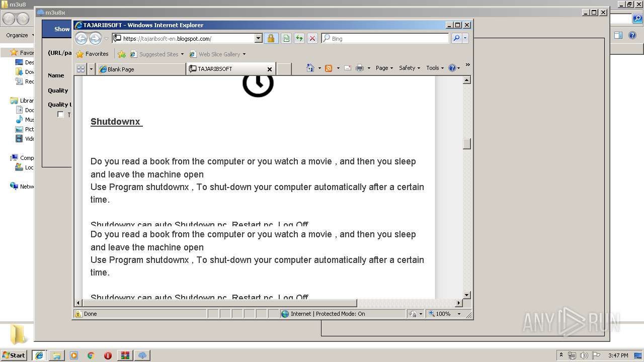Tick the checkbox under Quality in m3u8x
Screen dimensions: 644x362
(60, 115)
